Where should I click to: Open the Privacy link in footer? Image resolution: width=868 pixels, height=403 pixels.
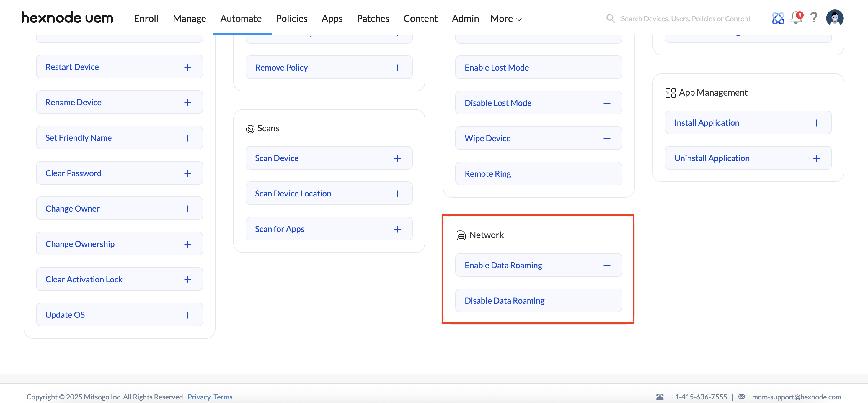[199, 397]
